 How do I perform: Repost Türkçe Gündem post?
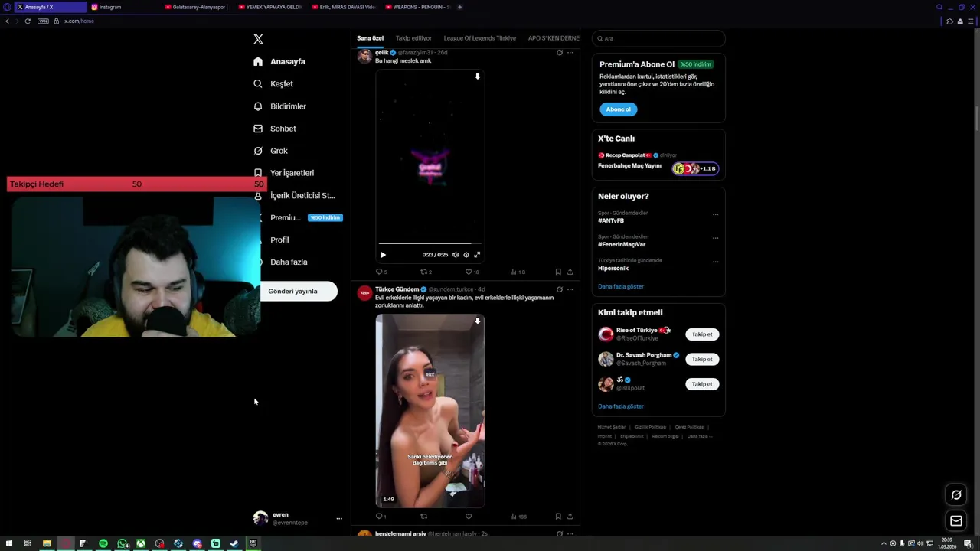pyautogui.click(x=423, y=517)
